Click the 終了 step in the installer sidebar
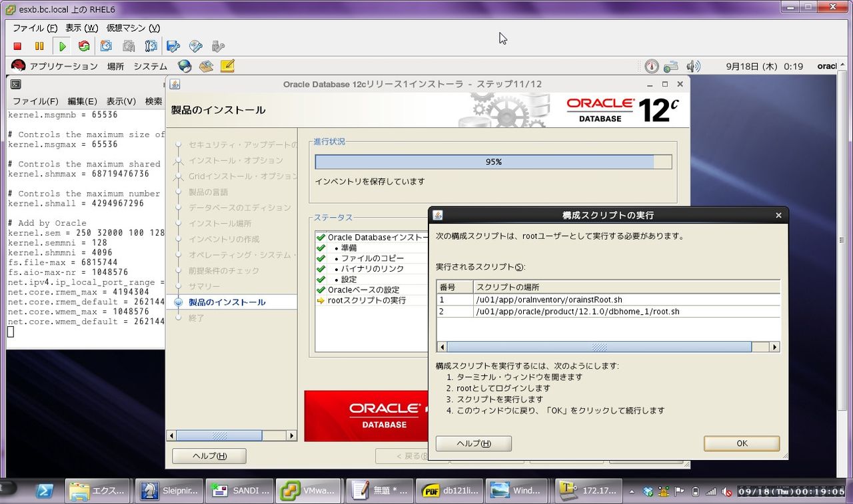The image size is (853, 504). [196, 318]
